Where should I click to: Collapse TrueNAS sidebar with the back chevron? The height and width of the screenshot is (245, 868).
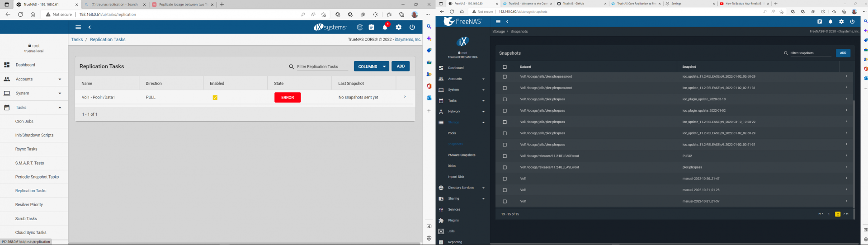tap(90, 27)
